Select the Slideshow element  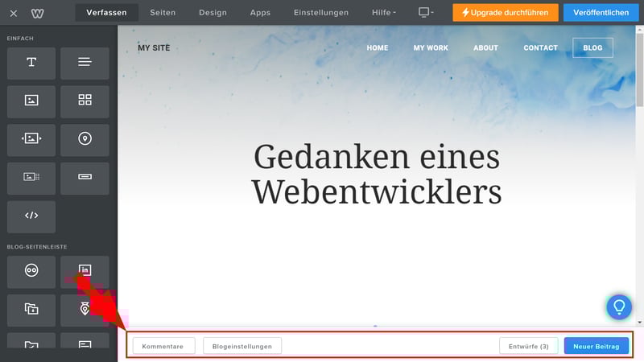pos(31,139)
